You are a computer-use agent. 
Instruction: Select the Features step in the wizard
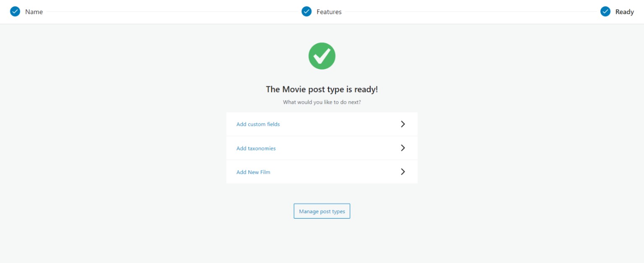(330, 12)
